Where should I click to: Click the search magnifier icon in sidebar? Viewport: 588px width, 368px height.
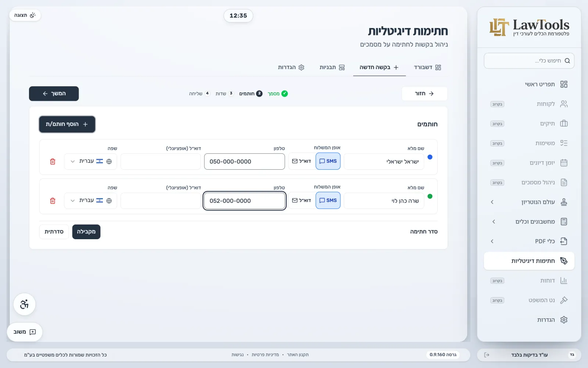point(567,61)
